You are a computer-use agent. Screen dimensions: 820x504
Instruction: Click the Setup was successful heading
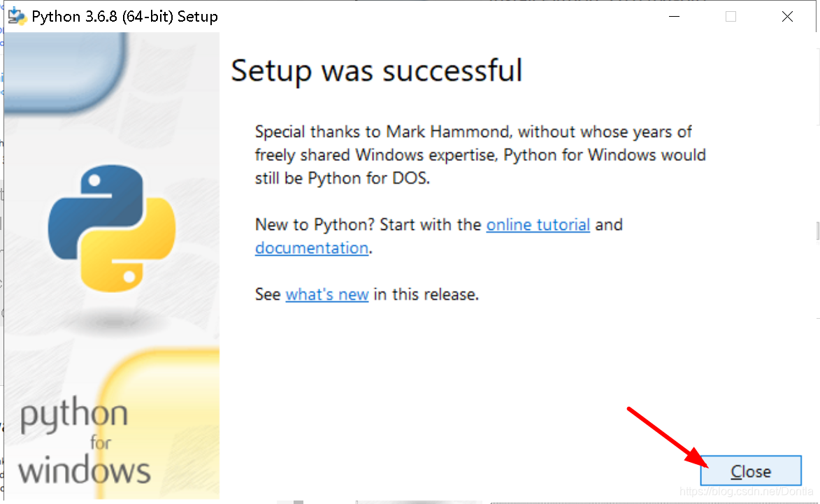coord(377,71)
